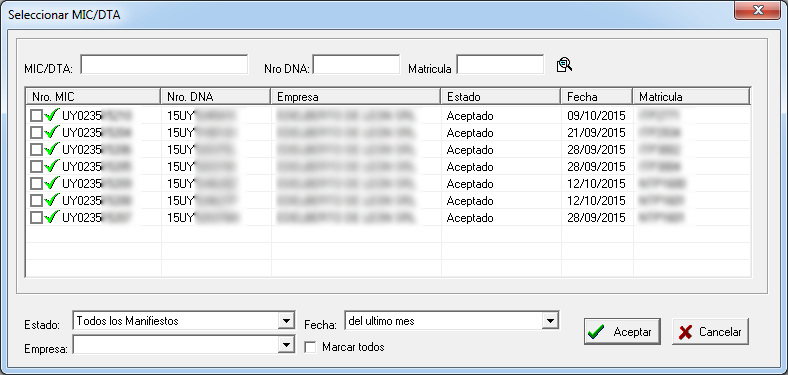Sort by the Nro. MIC column header
The width and height of the screenshot is (788, 375).
93,97
